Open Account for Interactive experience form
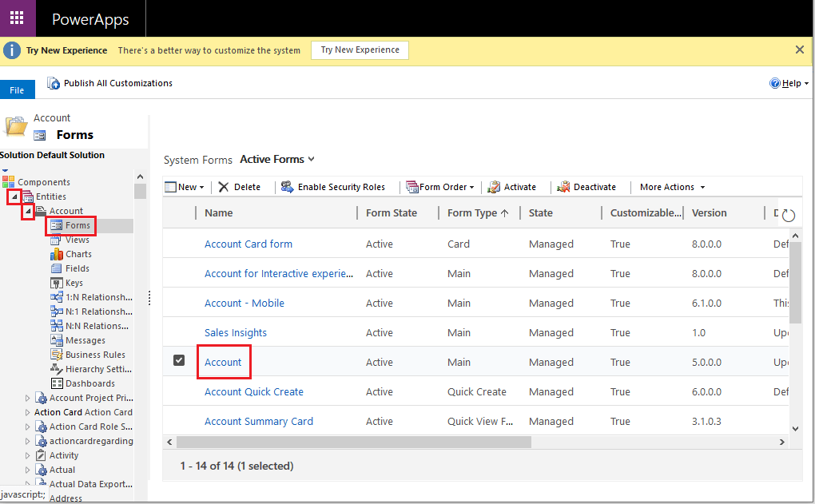The height and width of the screenshot is (504, 815). tap(279, 273)
